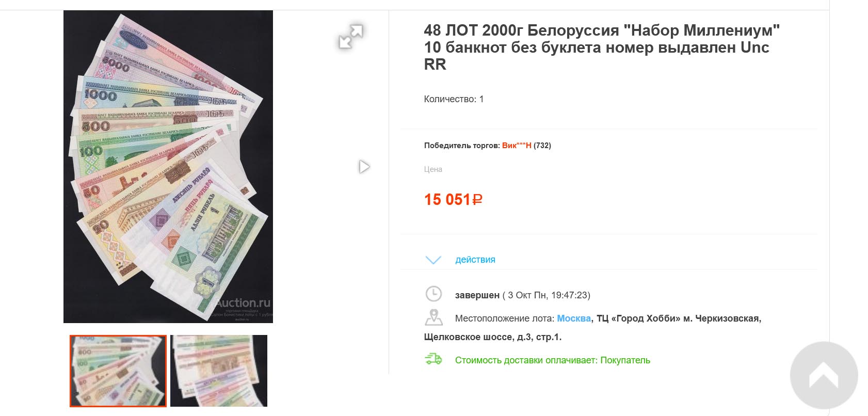Click the green delivery truck icon

(x=433, y=359)
